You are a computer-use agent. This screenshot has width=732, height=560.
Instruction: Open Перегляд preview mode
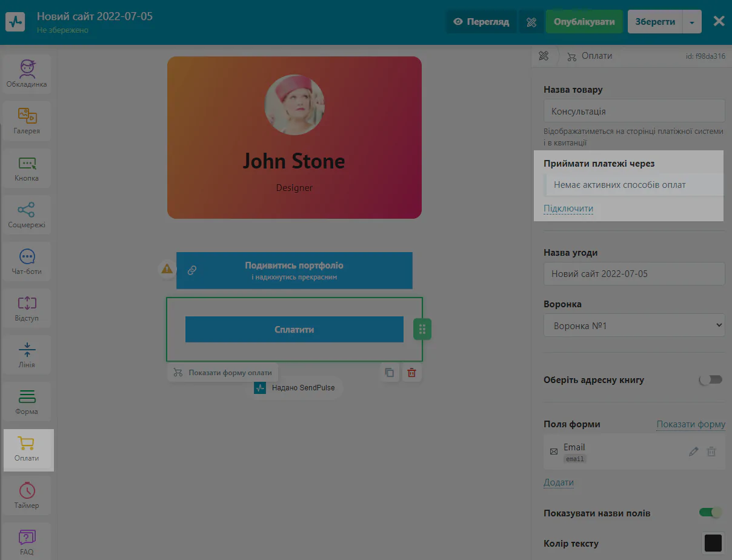coord(482,22)
